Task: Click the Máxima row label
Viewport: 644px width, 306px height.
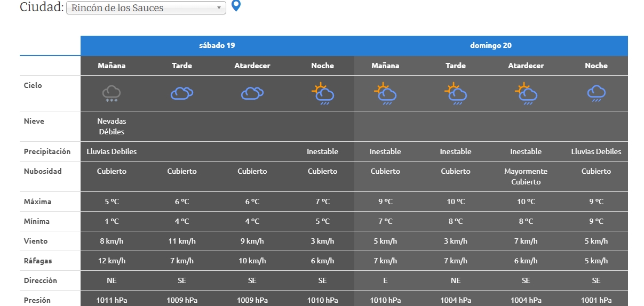Action: click(37, 202)
